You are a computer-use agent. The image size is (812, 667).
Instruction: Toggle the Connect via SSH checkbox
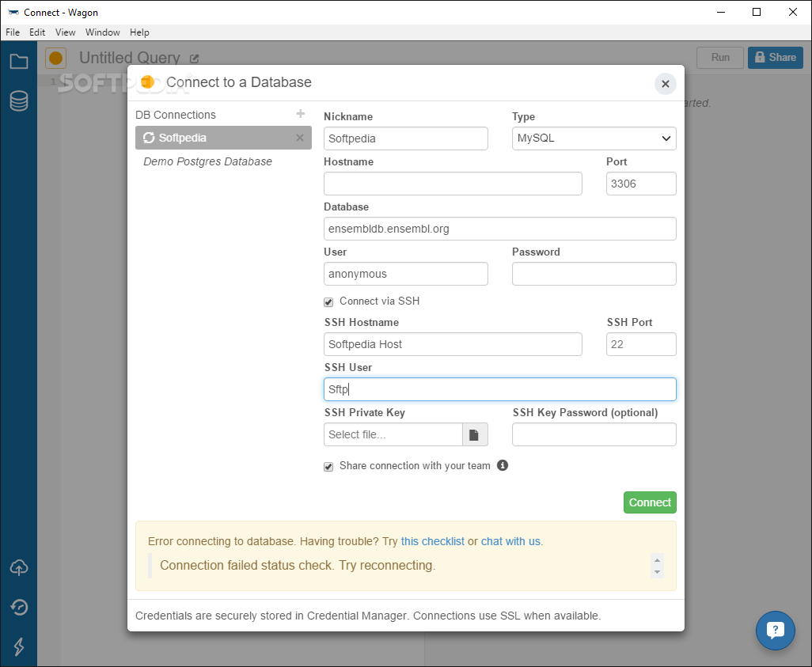pyautogui.click(x=328, y=302)
